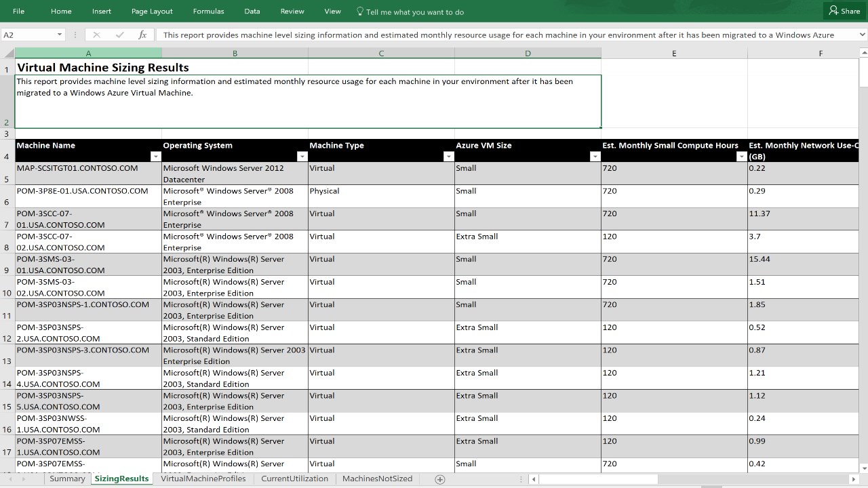Click the Name Box showing A2

(28, 35)
